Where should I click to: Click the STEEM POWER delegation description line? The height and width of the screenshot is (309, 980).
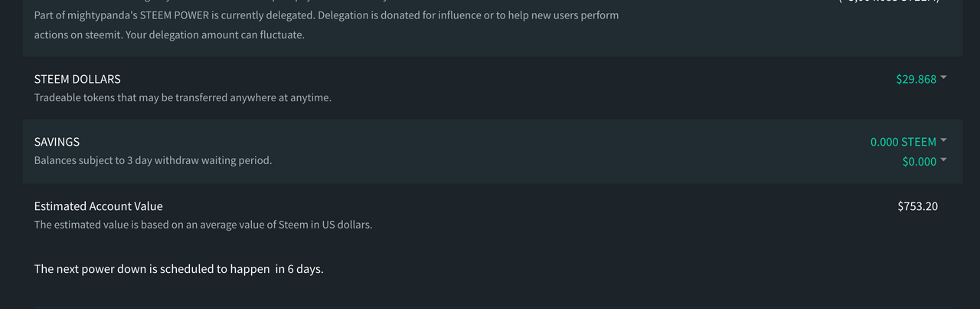tap(326, 15)
